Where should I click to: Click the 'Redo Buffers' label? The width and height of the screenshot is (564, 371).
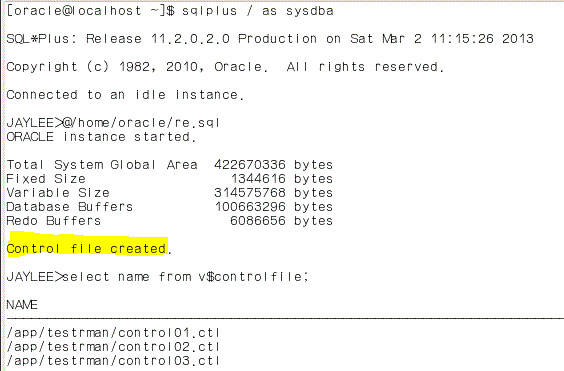(x=54, y=221)
